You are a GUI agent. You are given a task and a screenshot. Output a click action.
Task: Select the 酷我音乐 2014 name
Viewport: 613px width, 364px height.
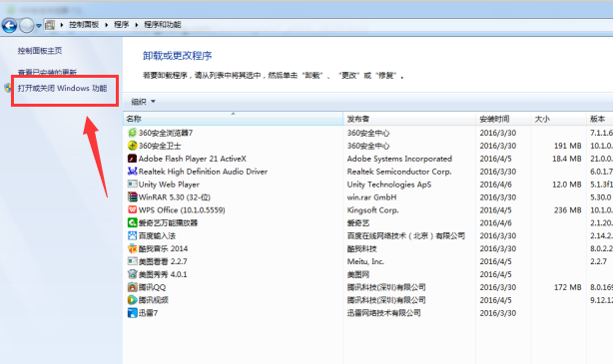(x=163, y=248)
